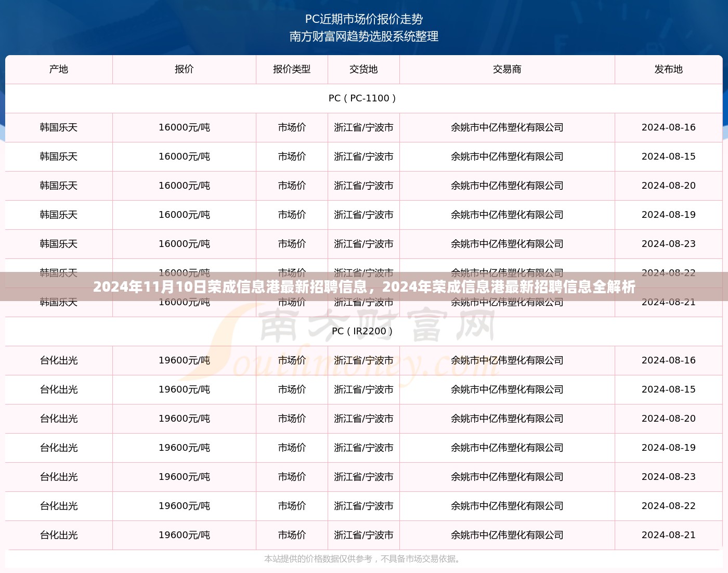Click 2024-08-20 date in the 台化出光 section
Screen dimensions: 728x573
(x=668, y=419)
